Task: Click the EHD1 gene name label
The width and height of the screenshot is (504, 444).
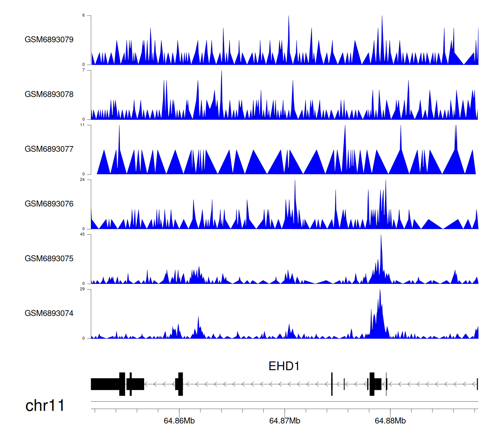Action: pos(284,366)
